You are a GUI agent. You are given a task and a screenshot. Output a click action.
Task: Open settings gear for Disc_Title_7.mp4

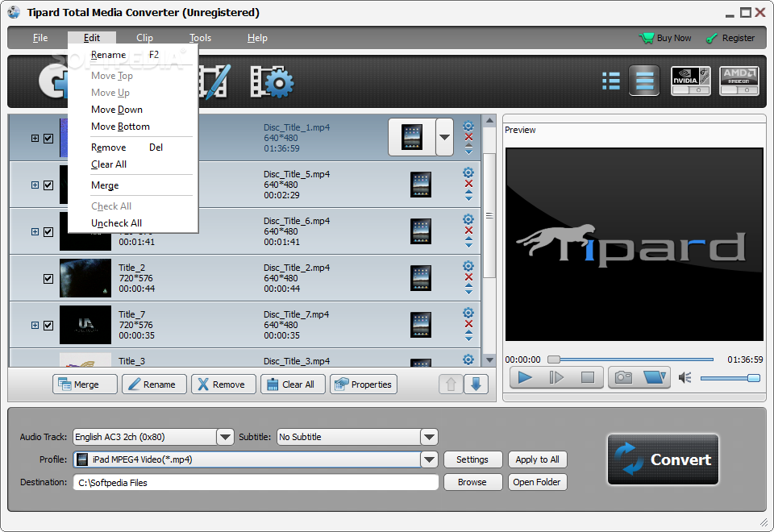(x=468, y=313)
